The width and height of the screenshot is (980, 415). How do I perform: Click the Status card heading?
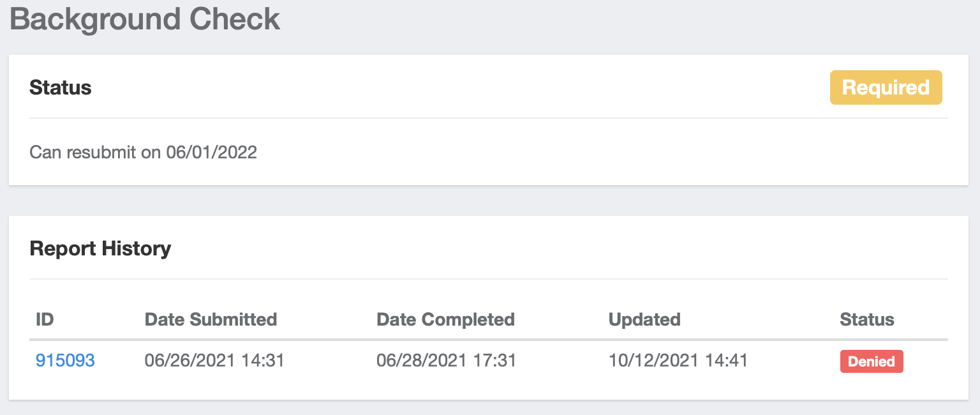tap(61, 87)
